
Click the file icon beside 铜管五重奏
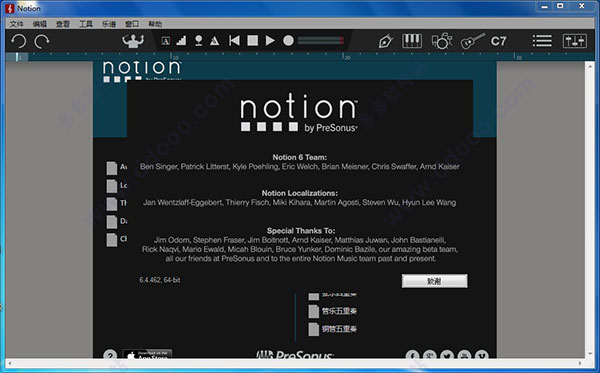(x=313, y=329)
